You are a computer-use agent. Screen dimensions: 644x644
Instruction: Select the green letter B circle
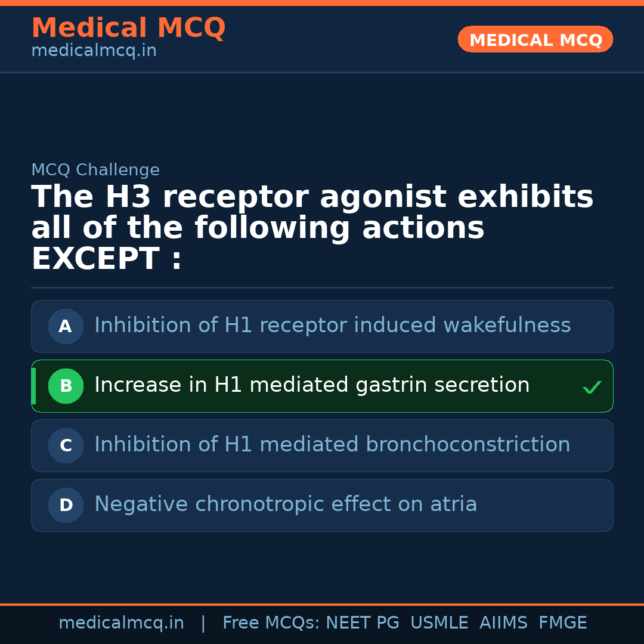pos(66,386)
